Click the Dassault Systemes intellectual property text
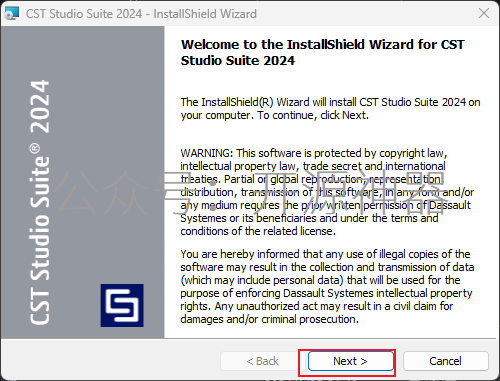Screen dimensions: 500x381 pyautogui.click(x=377, y=293)
